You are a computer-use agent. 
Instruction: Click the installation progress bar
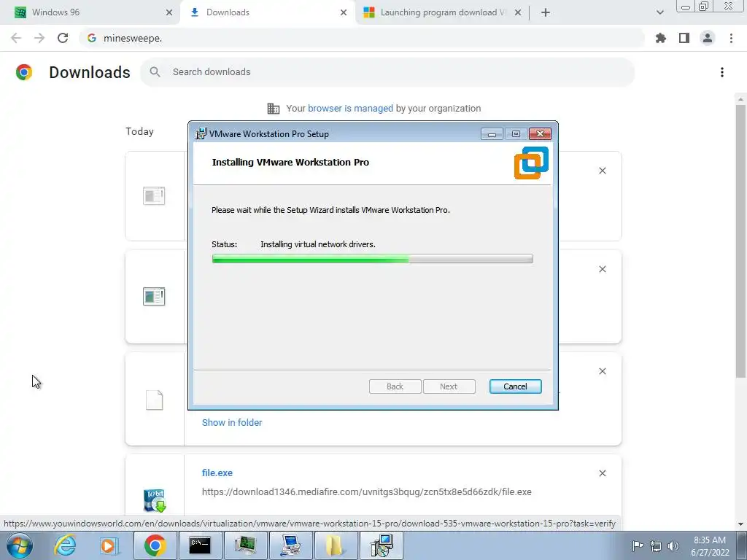click(x=373, y=259)
